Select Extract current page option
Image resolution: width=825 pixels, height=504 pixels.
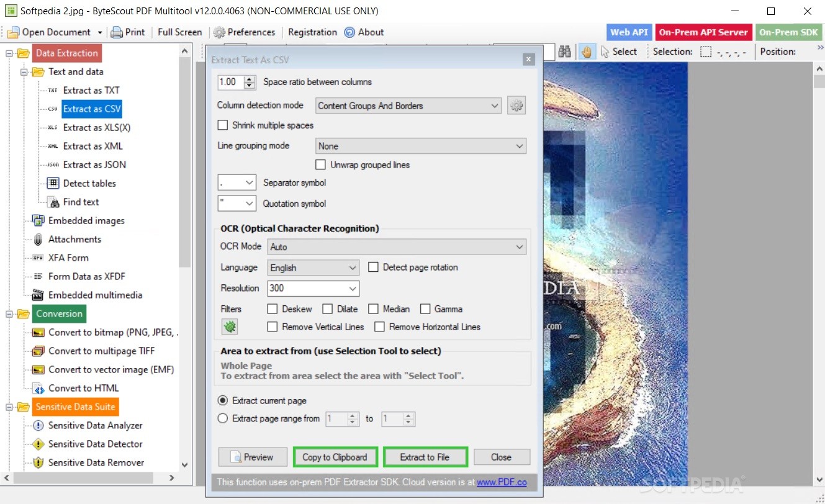tap(223, 401)
